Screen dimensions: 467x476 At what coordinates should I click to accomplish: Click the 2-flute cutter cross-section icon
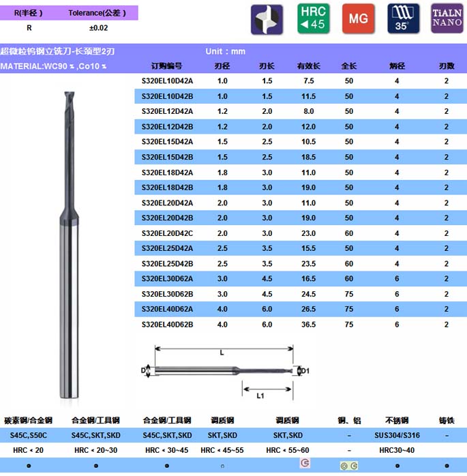click(x=267, y=19)
